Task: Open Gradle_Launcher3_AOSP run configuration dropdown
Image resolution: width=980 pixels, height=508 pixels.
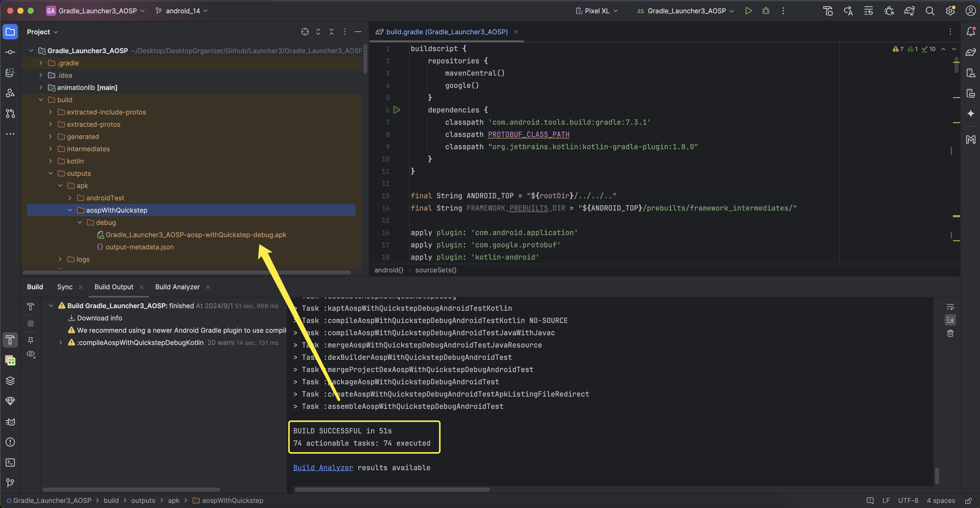Action: pyautogui.click(x=685, y=11)
